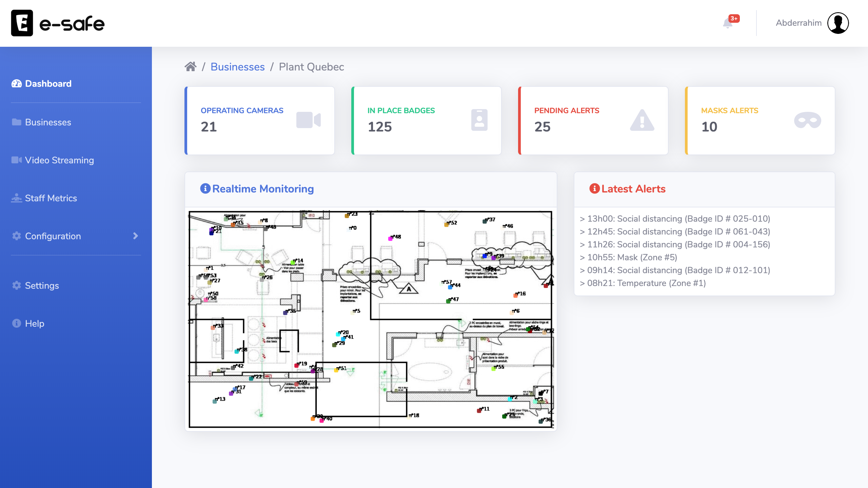
Task: Click the e-safe logo
Action: [x=58, y=23]
